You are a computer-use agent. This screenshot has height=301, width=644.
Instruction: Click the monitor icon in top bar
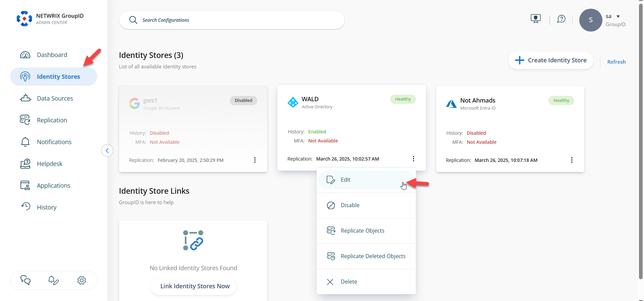536,19
